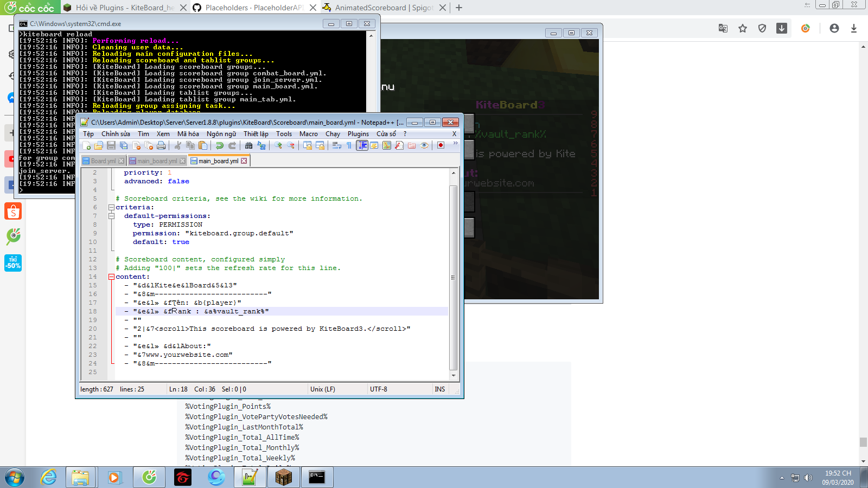Toggle the word wrap toolbar button
The width and height of the screenshot is (868, 488).
(x=336, y=145)
